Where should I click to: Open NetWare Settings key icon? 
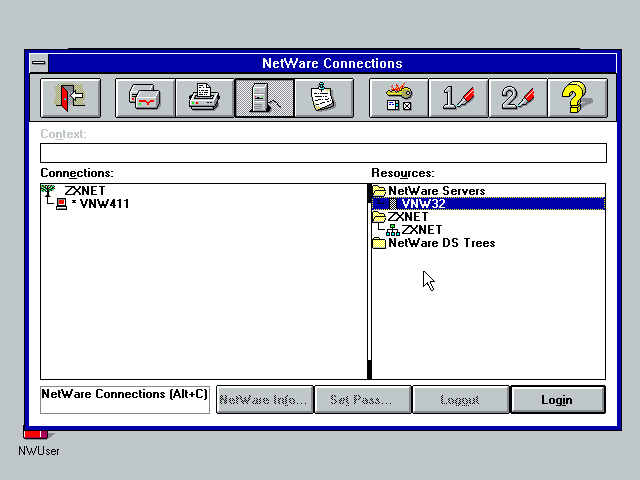click(x=398, y=98)
